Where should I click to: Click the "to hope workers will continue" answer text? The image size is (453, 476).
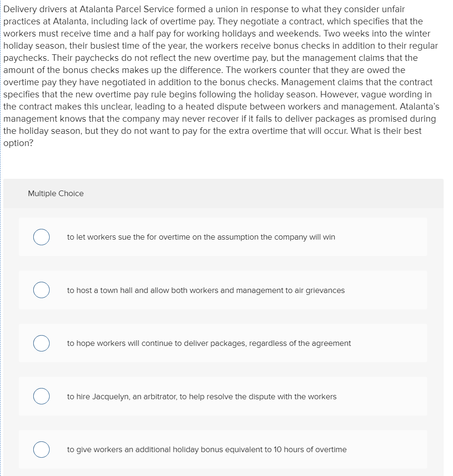[208, 343]
